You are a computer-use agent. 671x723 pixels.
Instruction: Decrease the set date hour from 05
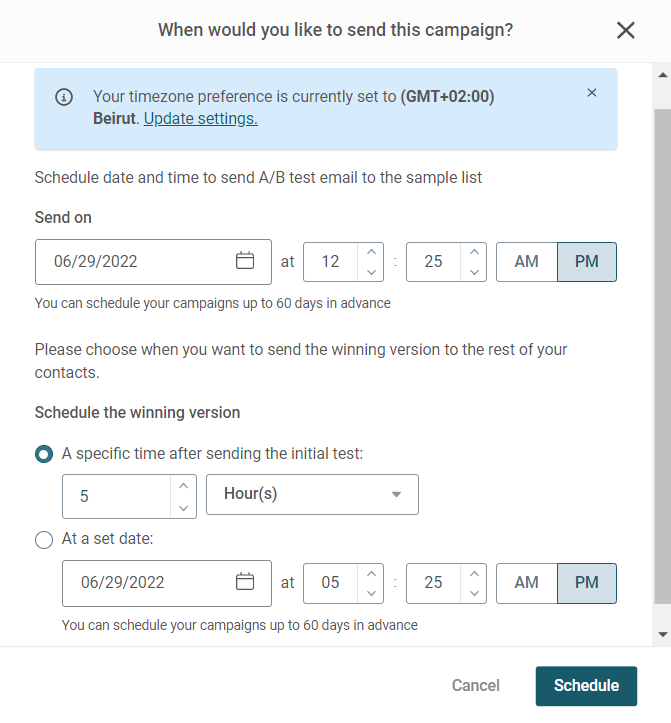371,593
